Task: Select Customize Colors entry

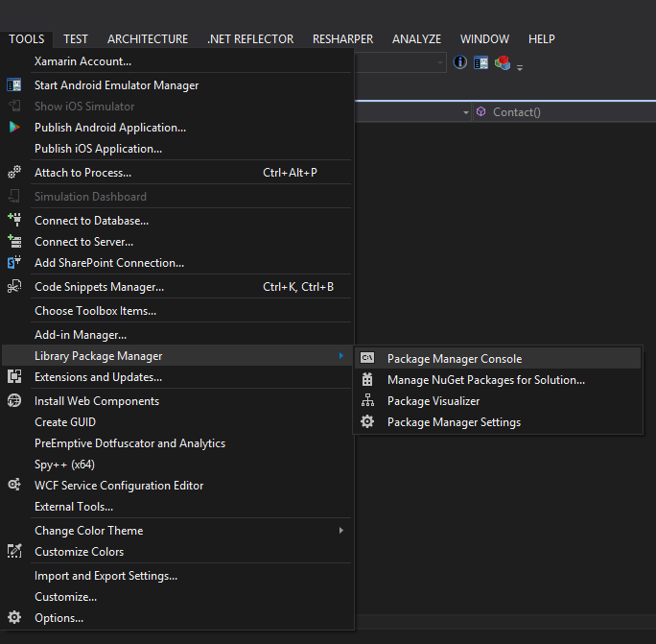Action: pos(177,552)
